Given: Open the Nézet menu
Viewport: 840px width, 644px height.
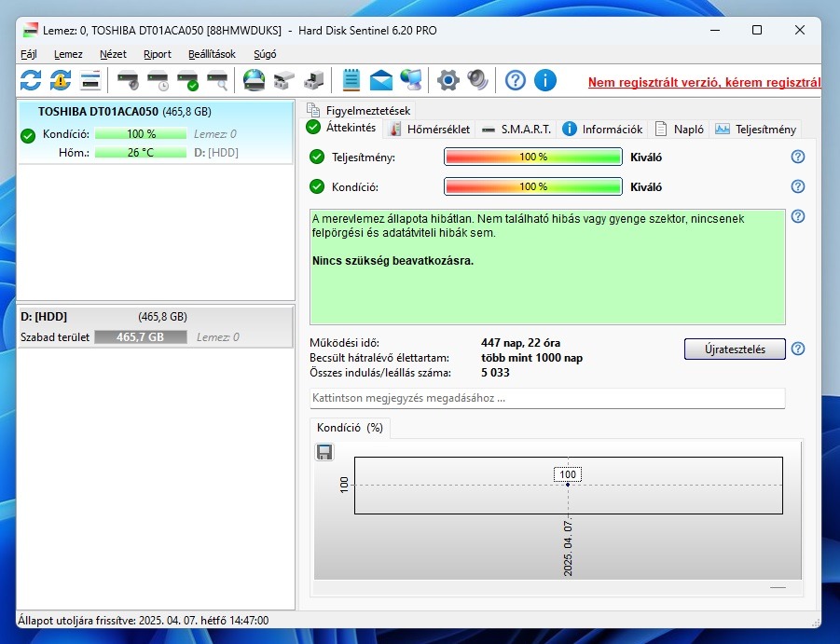Looking at the screenshot, I should tap(113, 54).
